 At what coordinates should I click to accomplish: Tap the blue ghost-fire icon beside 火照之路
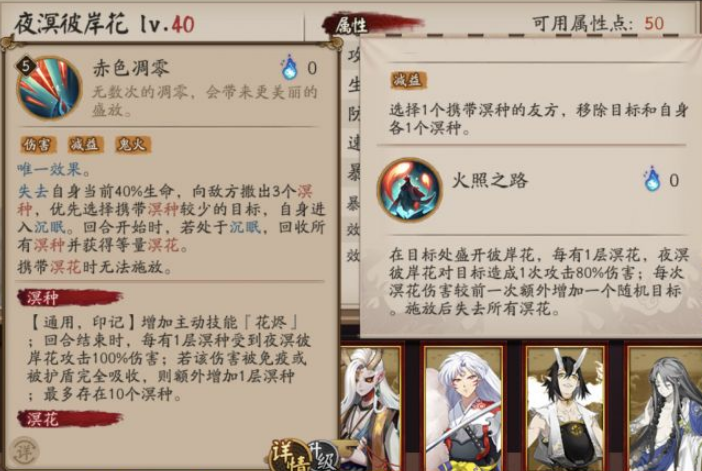(652, 179)
